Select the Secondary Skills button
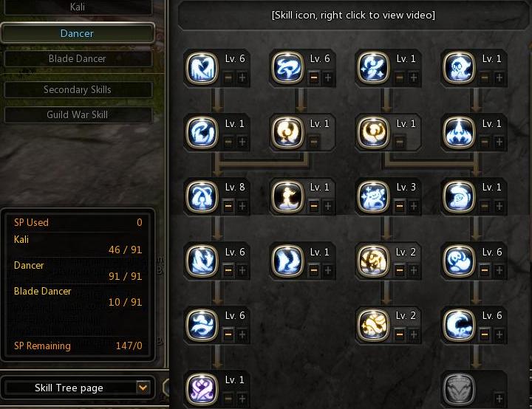The height and width of the screenshot is (409, 532). (78, 89)
